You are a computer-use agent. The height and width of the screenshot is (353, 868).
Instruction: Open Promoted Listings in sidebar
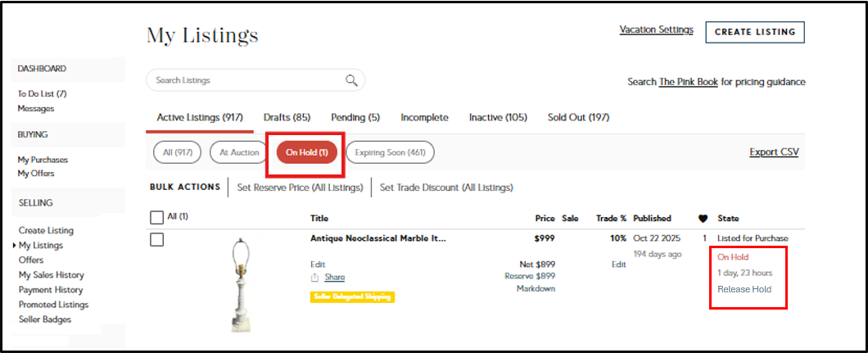point(54,305)
